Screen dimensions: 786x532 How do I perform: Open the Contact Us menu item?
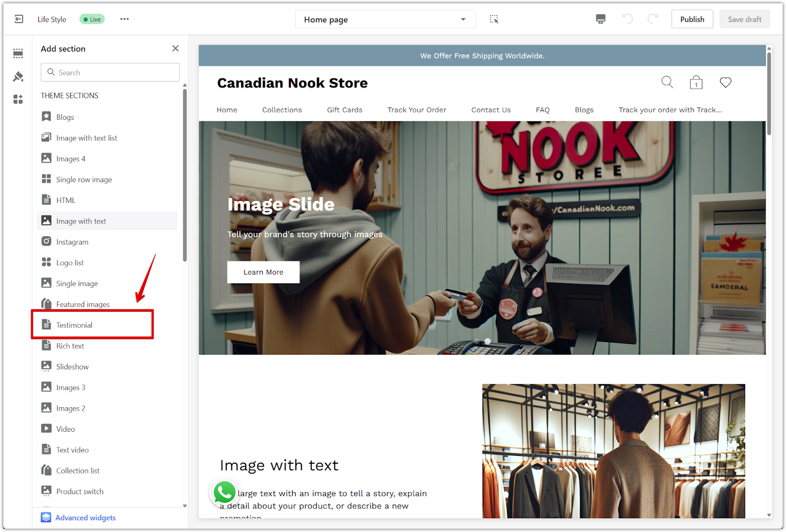point(491,110)
